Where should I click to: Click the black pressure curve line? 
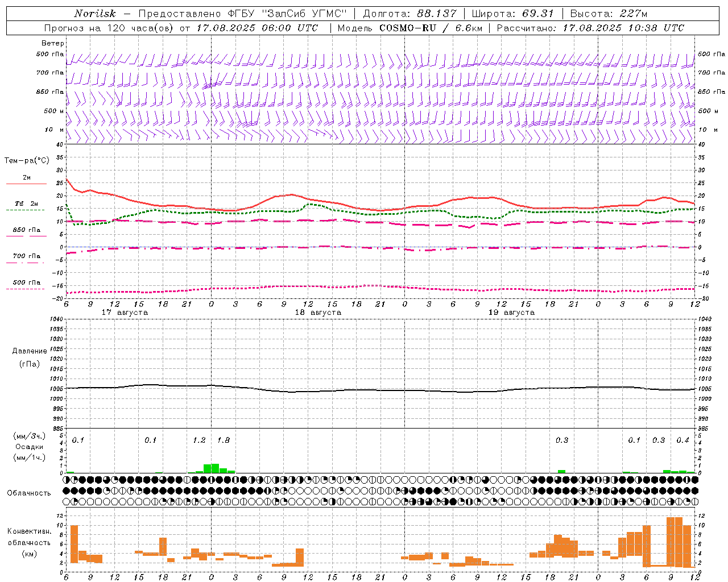coord(380,390)
